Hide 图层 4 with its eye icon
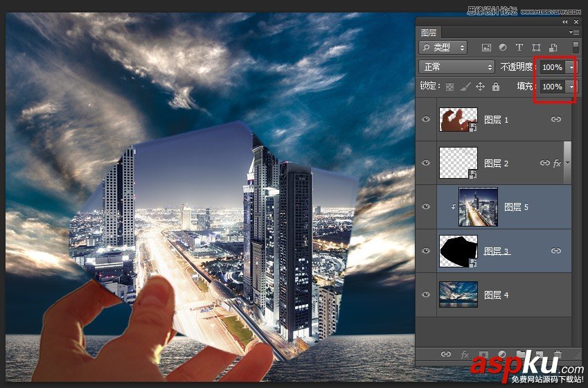Image resolution: width=588 pixels, height=388 pixels. click(426, 294)
